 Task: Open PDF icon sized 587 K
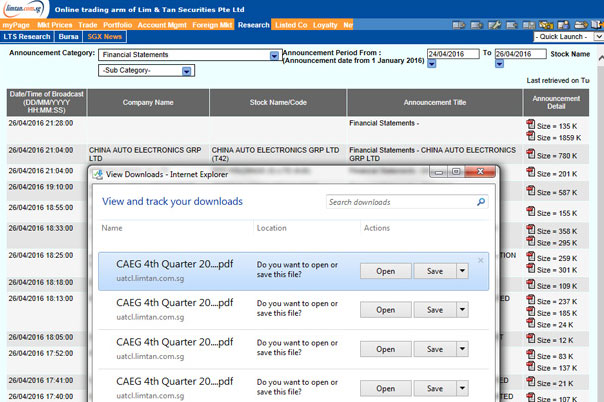pyautogui.click(x=531, y=191)
